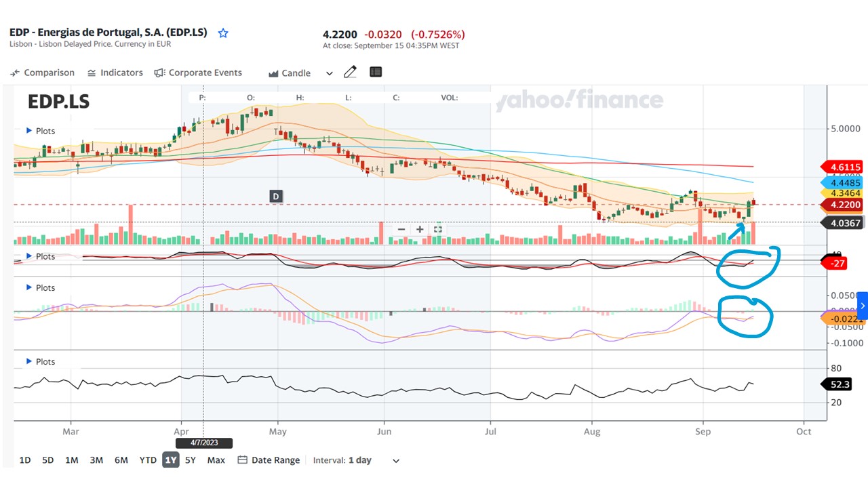
Task: Select the 3M time range
Action: coord(96,460)
